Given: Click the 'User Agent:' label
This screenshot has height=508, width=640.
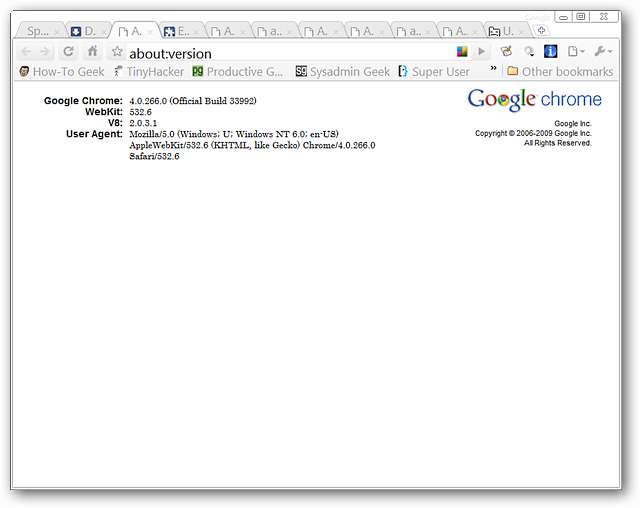Looking at the screenshot, I should (94, 134).
